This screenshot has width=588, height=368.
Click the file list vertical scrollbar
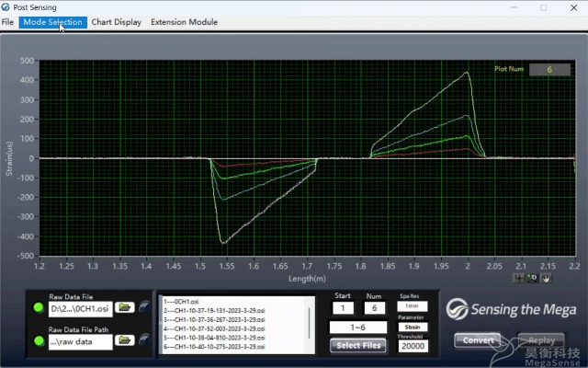(310, 322)
